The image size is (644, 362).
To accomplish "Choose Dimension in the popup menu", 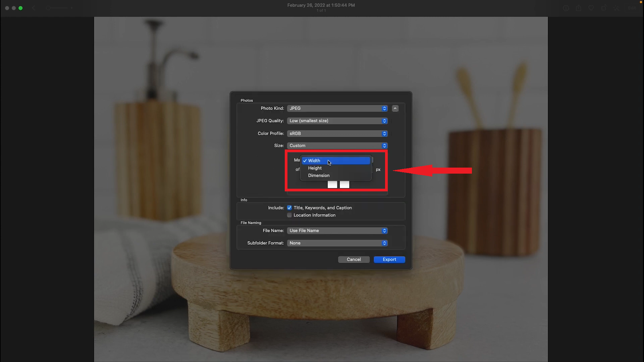I will (319, 175).
